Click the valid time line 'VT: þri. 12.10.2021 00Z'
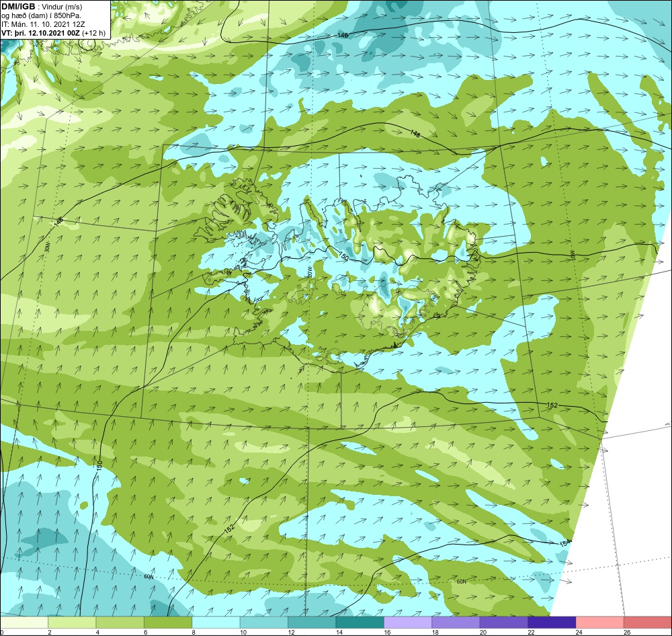Screen dimensions: 672x636 pyautogui.click(x=41, y=33)
